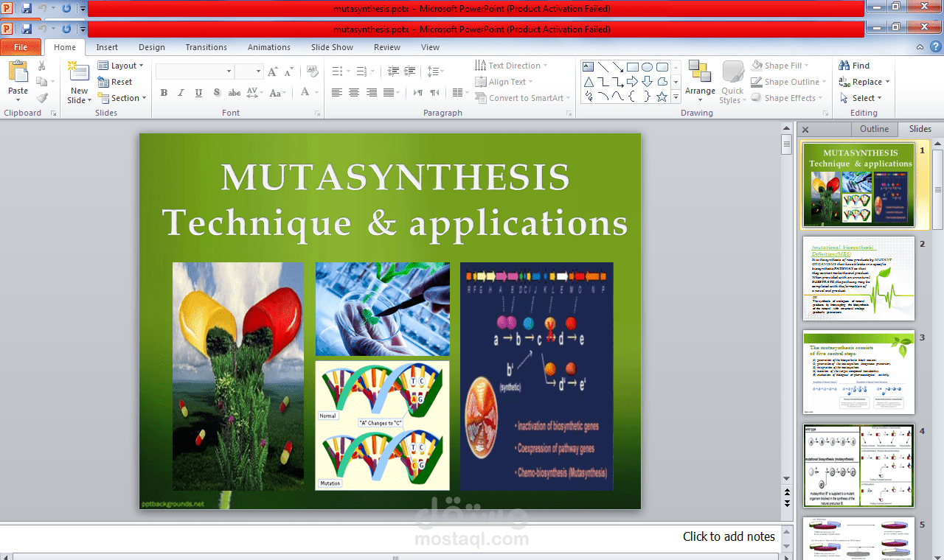
Task: Click the Cut scissors icon
Action: [x=42, y=66]
